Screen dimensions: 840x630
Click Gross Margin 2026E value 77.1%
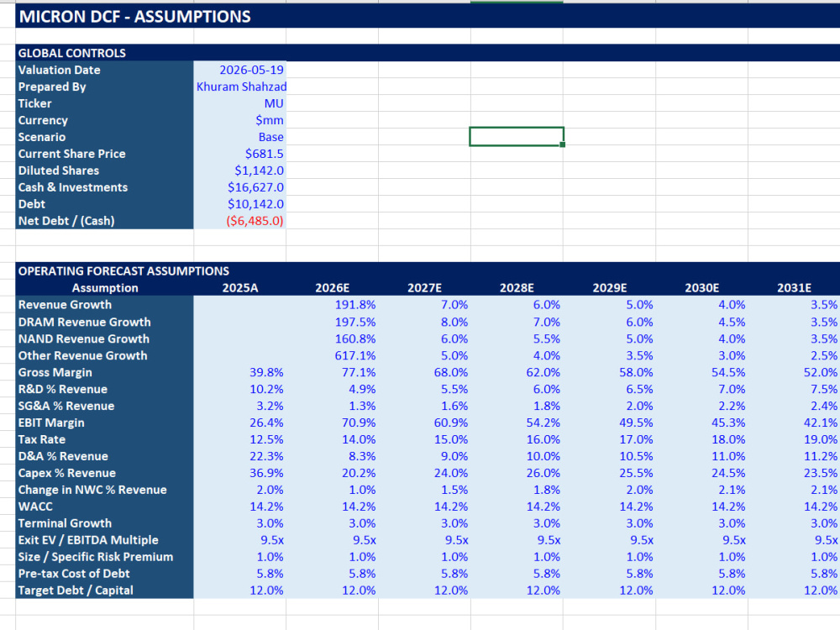click(359, 372)
